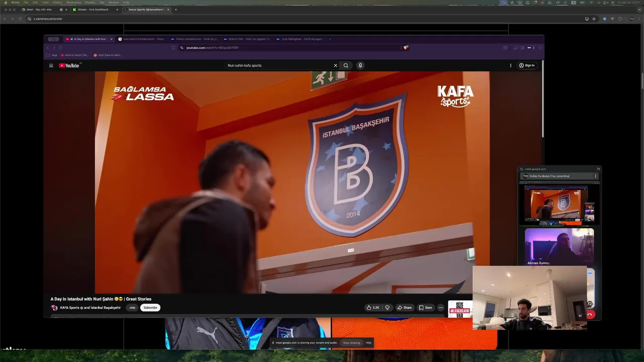This screenshot has width=644, height=362.
Task: Open the outer browser extensions puzzle icon
Action: [620, 19]
